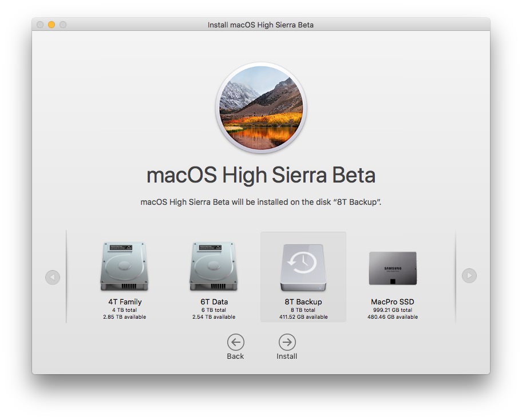Click "2.54 TB available" text
Screen dimensions: 522x420
coord(213,317)
